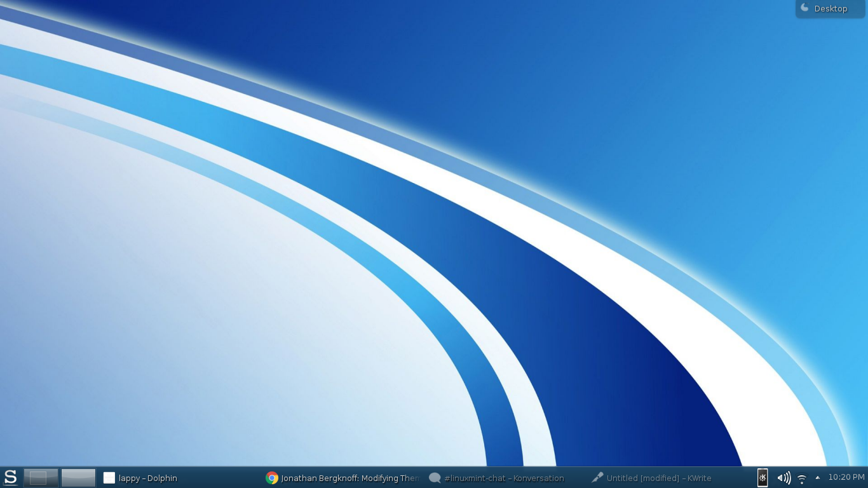Open the Wi-Fi network tray icon
The height and width of the screenshot is (488, 868).
point(802,478)
